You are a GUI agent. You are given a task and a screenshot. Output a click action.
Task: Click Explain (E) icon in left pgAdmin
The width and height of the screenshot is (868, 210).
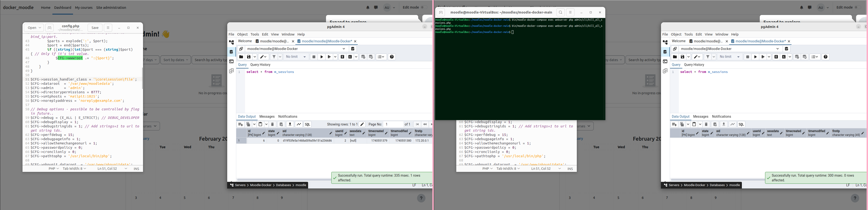tap(342, 57)
